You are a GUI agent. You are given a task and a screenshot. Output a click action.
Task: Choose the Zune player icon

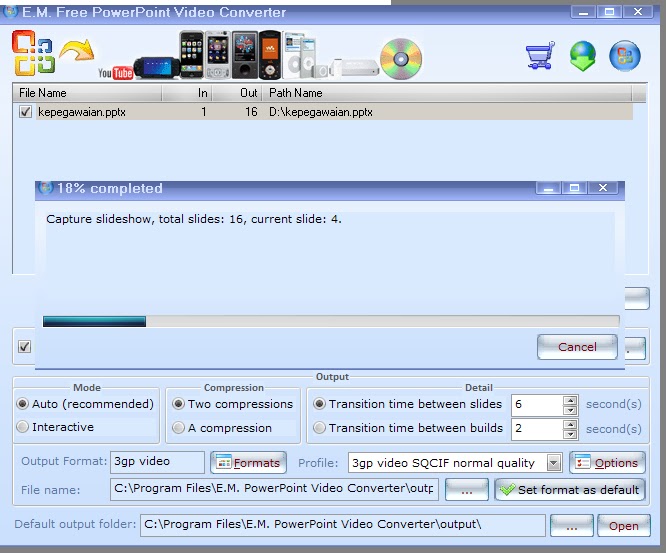245,54
